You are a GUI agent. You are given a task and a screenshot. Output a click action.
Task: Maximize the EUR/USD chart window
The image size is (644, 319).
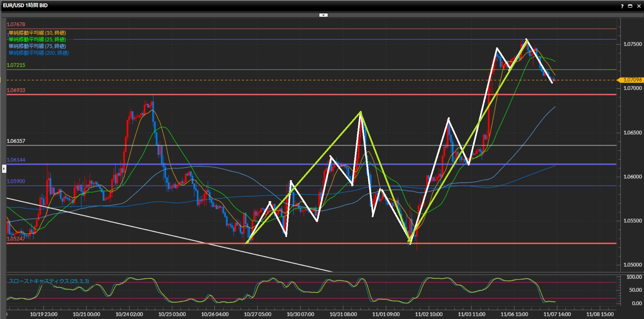pyautogui.click(x=630, y=6)
